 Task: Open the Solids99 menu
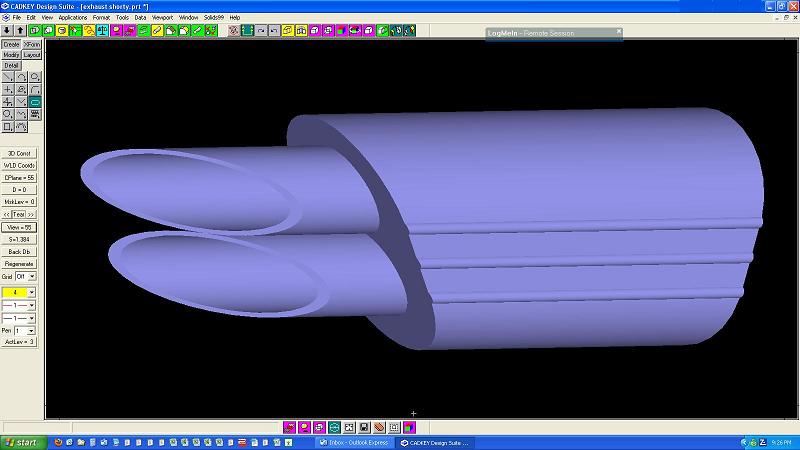(x=214, y=17)
